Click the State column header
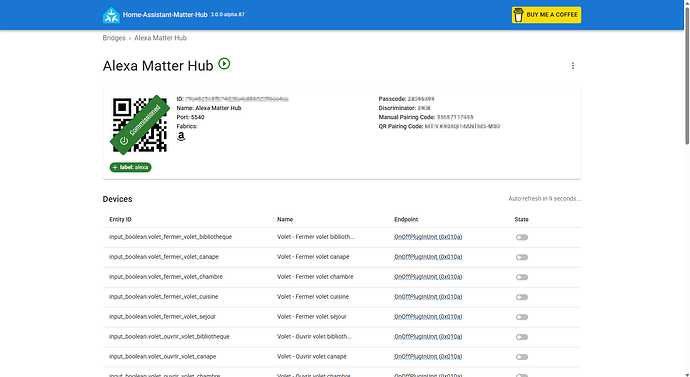The height and width of the screenshot is (377, 690). pos(521,219)
